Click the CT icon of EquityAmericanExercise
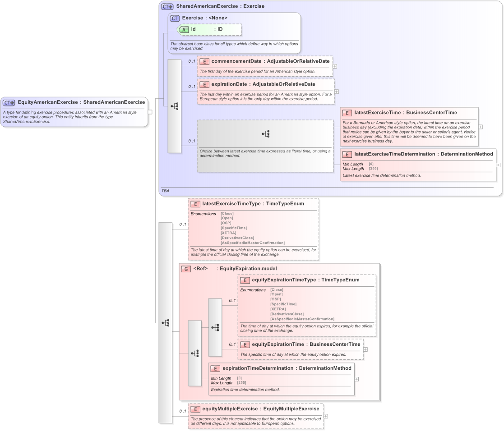This screenshot has height=431, width=504. [9, 103]
